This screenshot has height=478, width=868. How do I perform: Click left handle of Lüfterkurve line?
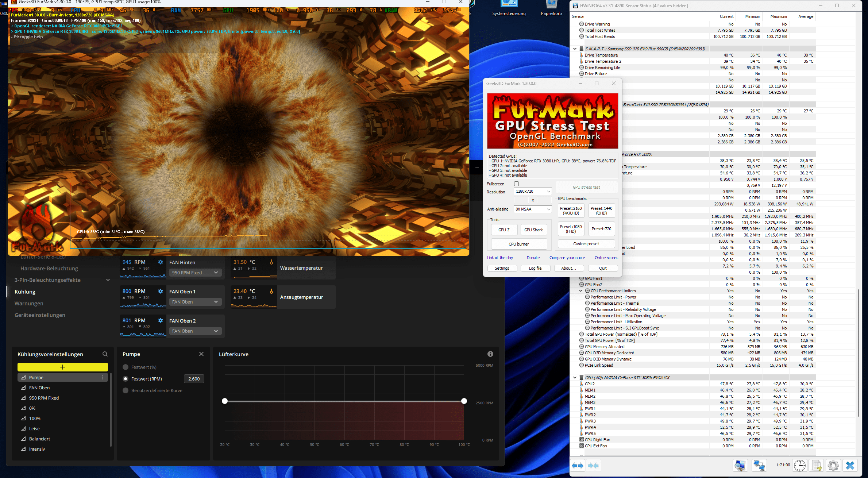pyautogui.click(x=225, y=401)
